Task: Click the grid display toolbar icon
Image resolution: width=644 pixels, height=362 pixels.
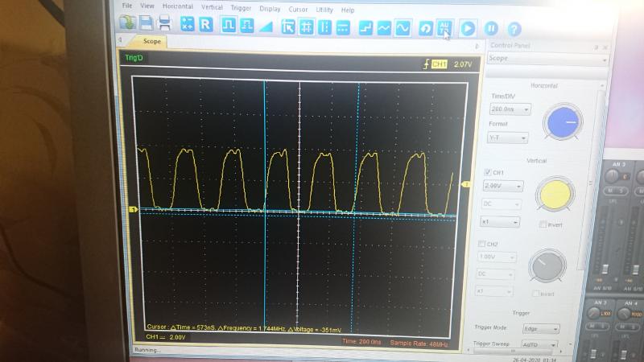Action: pos(306,27)
